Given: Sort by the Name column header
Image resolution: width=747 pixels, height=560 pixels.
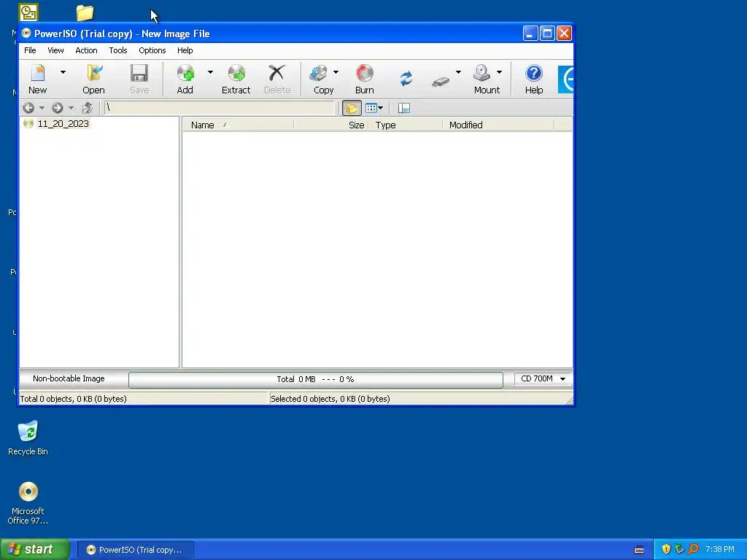Looking at the screenshot, I should [238, 125].
